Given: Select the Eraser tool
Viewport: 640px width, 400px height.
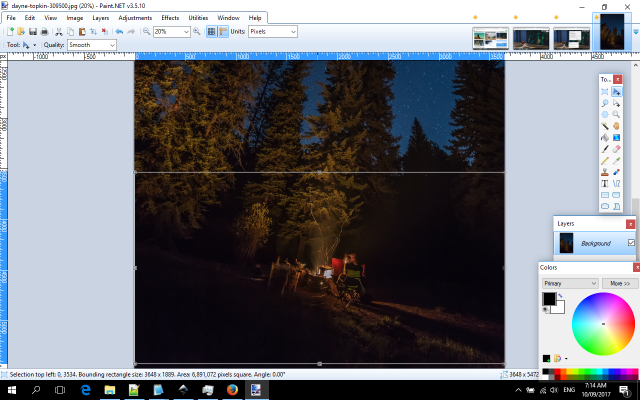Looking at the screenshot, I should coord(616,149).
